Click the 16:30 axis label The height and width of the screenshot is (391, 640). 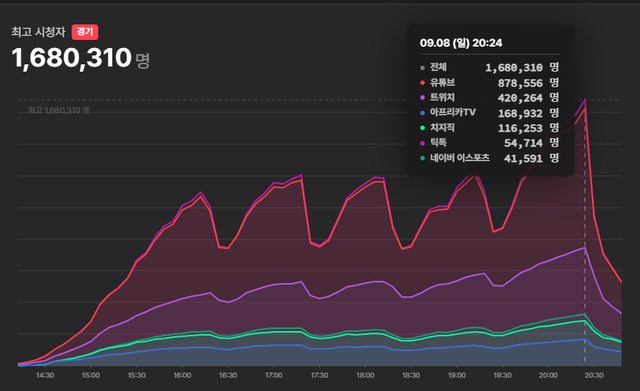(x=228, y=375)
